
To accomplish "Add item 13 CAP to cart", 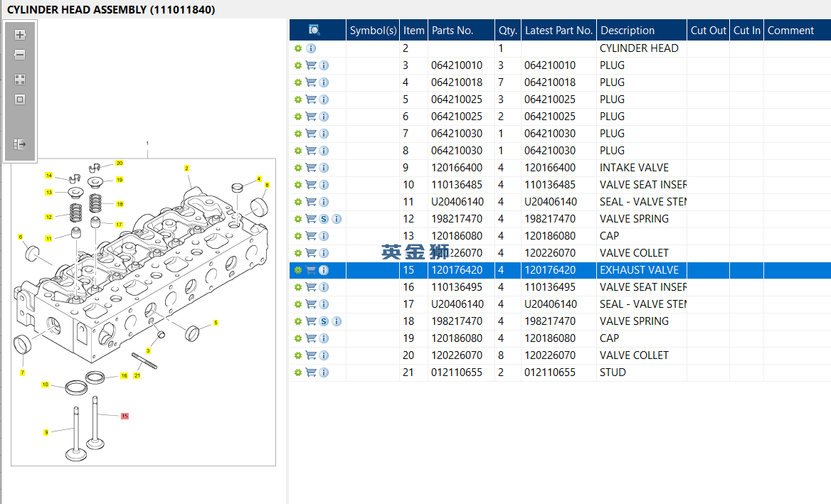I will coord(311,235).
